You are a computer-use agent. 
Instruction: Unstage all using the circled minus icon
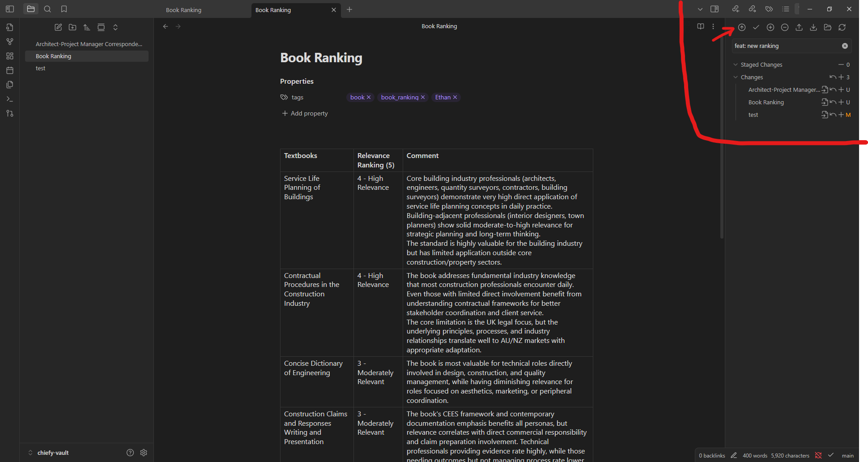(x=785, y=27)
